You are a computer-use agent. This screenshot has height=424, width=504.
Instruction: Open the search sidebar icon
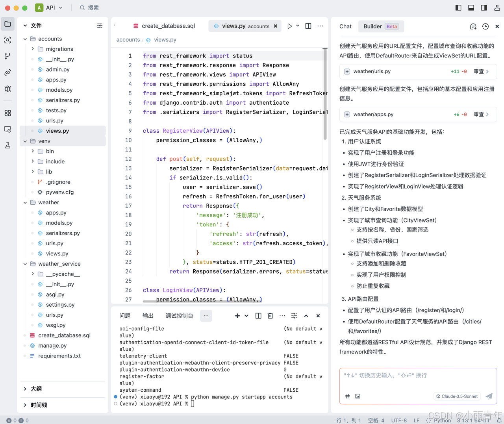tap(7, 40)
